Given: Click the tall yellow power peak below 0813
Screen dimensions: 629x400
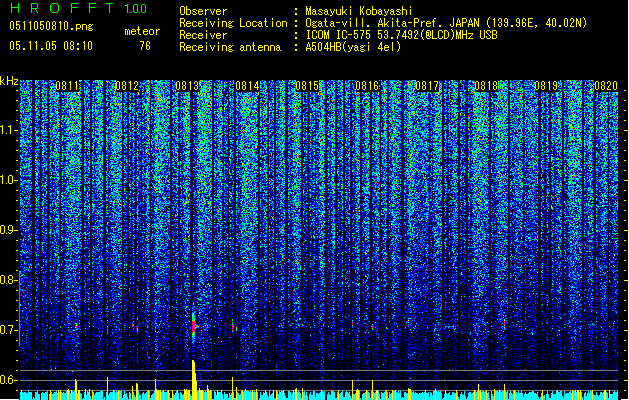Looking at the screenshot, I should 194,379.
